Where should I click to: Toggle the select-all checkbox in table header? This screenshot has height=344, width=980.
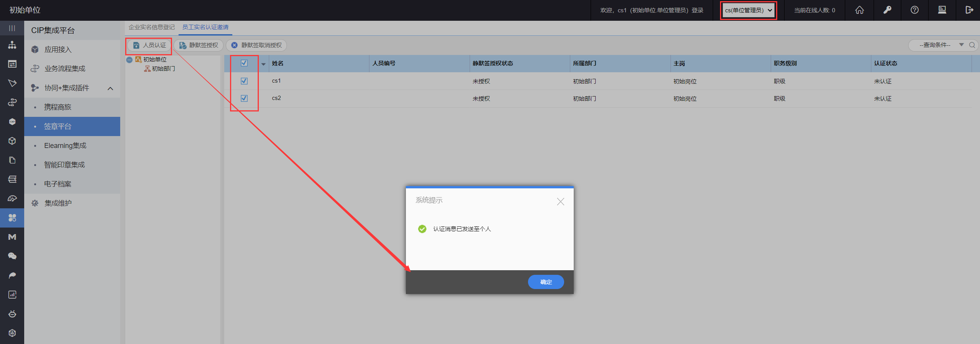click(244, 63)
